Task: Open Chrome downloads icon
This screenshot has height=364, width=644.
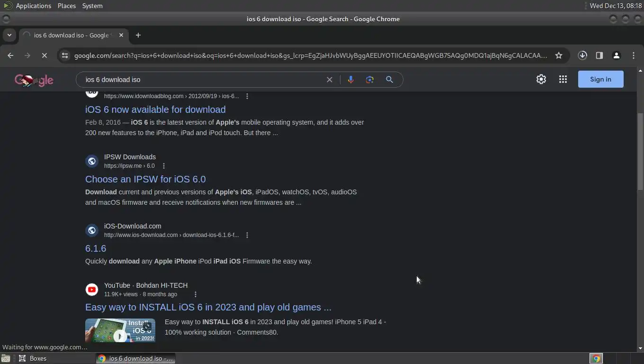Action: [x=582, y=55]
